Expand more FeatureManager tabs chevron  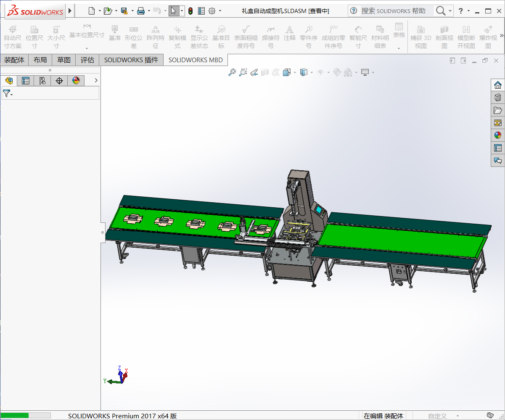(x=96, y=80)
